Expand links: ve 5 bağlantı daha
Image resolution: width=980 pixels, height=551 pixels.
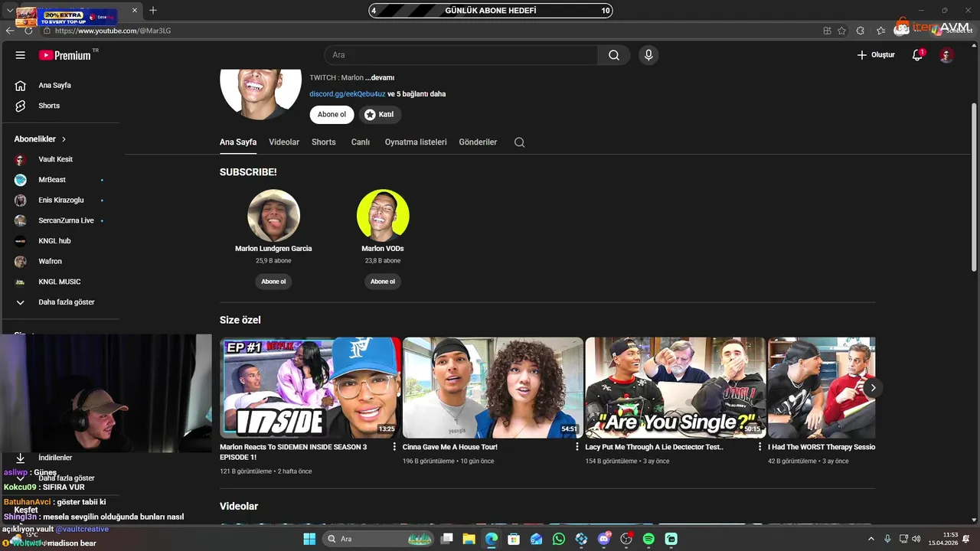(416, 94)
